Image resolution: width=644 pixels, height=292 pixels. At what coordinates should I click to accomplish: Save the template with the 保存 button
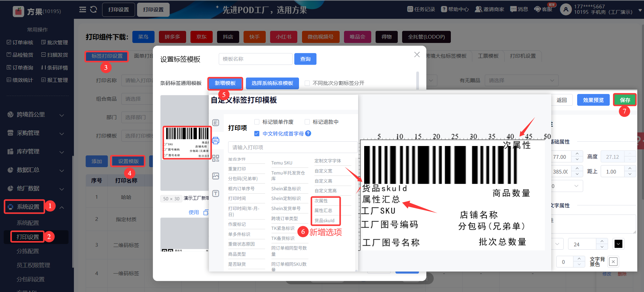[625, 100]
